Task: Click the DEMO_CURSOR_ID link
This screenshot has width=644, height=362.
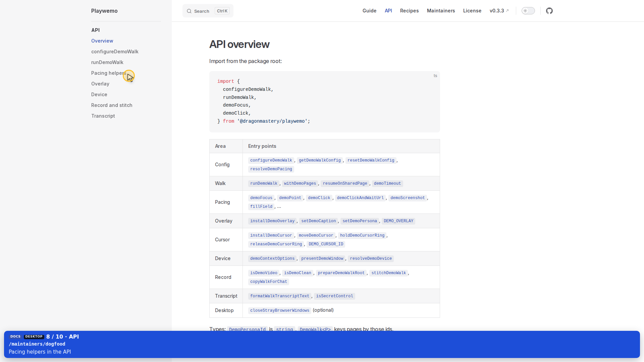Action: tap(326, 244)
